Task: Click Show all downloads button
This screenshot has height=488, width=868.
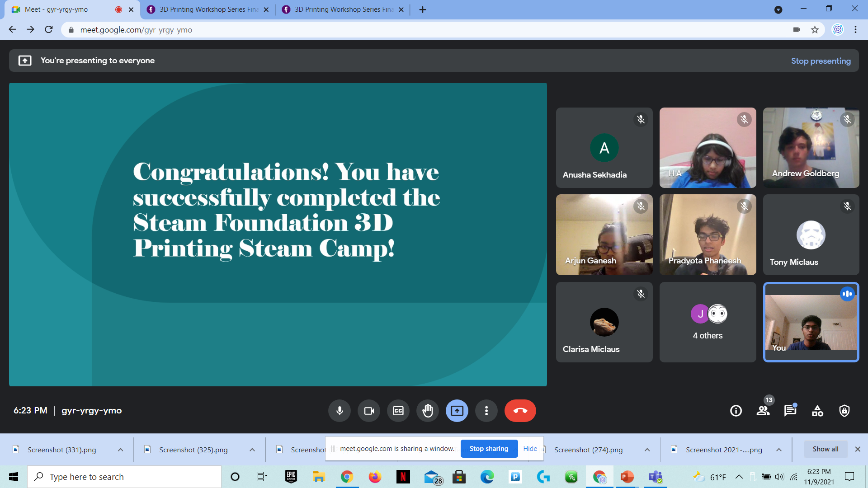Action: (x=825, y=449)
